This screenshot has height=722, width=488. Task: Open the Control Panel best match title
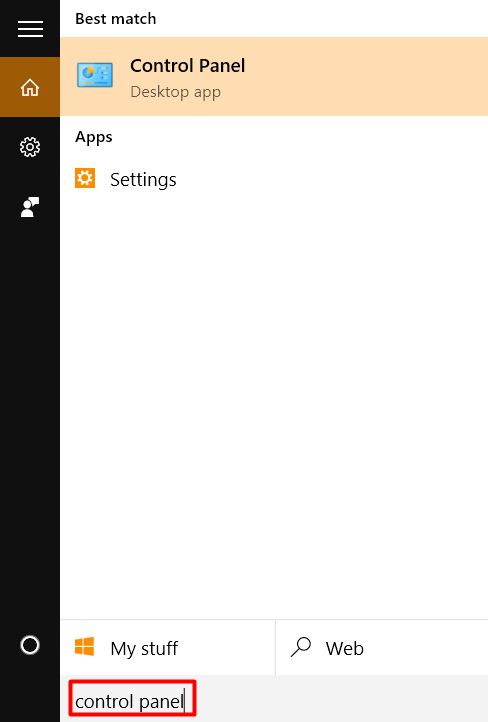187,66
